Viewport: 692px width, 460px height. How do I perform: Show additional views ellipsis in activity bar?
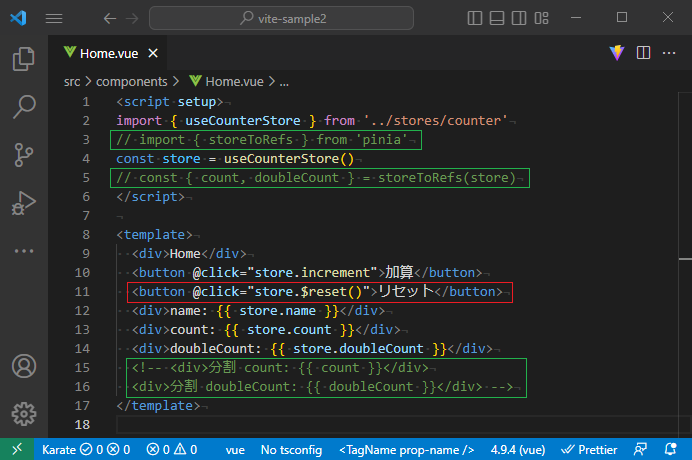coord(24,251)
